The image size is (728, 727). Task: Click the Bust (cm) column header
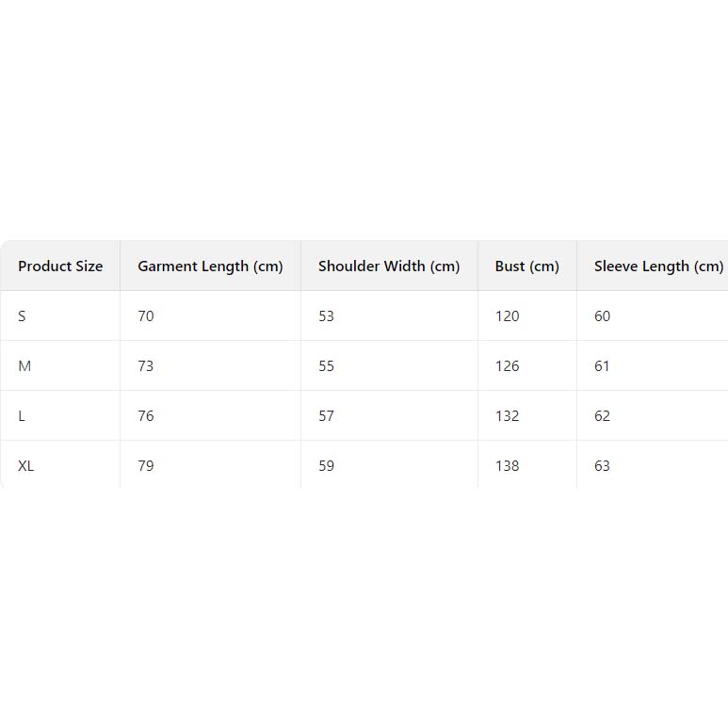526,267
